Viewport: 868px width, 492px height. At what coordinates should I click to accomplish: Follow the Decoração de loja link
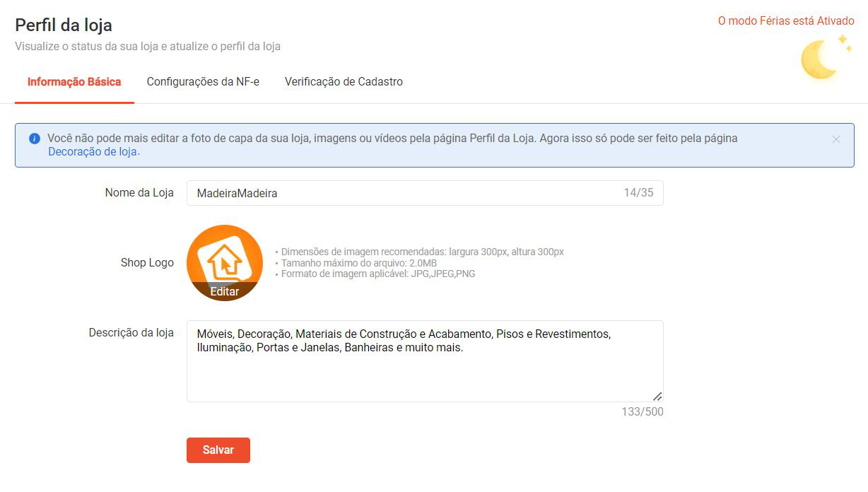pos(93,151)
